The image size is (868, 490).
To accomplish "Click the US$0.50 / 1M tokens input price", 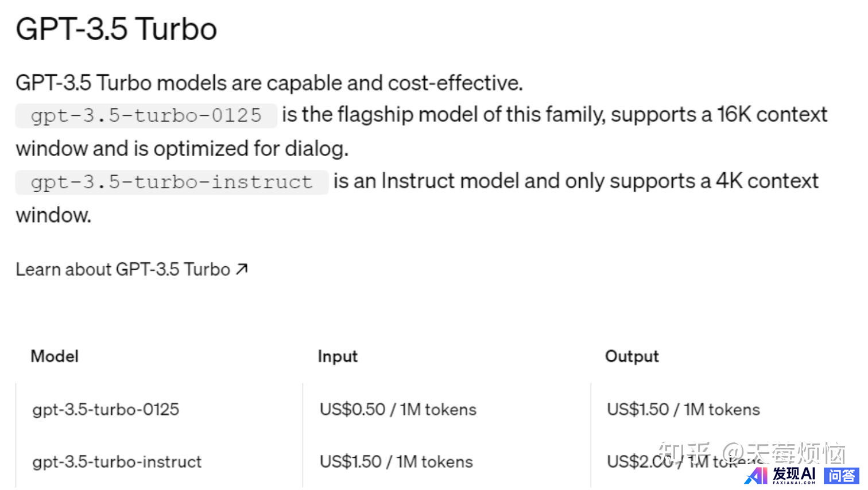I will (x=398, y=410).
